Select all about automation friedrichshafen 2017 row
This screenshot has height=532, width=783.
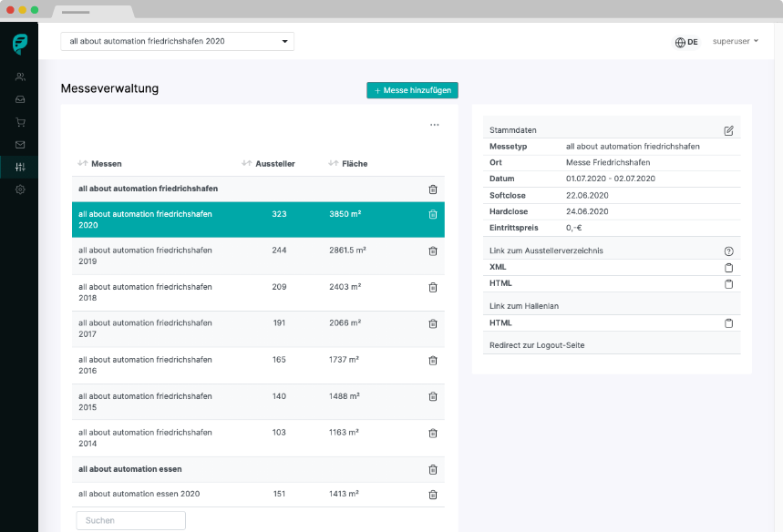coord(258,329)
